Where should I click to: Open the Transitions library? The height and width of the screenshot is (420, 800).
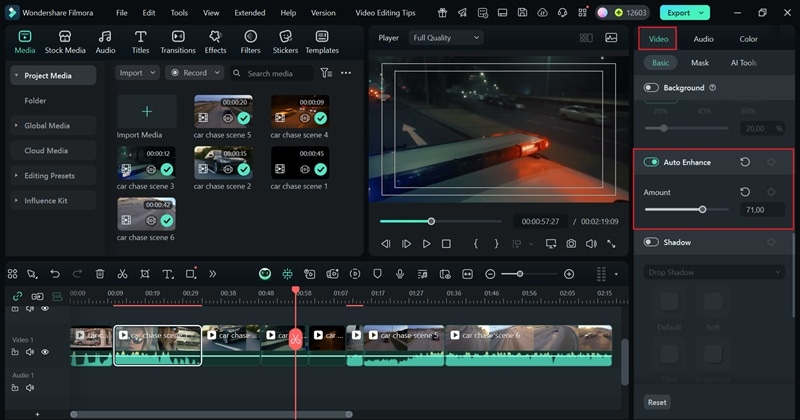point(178,42)
